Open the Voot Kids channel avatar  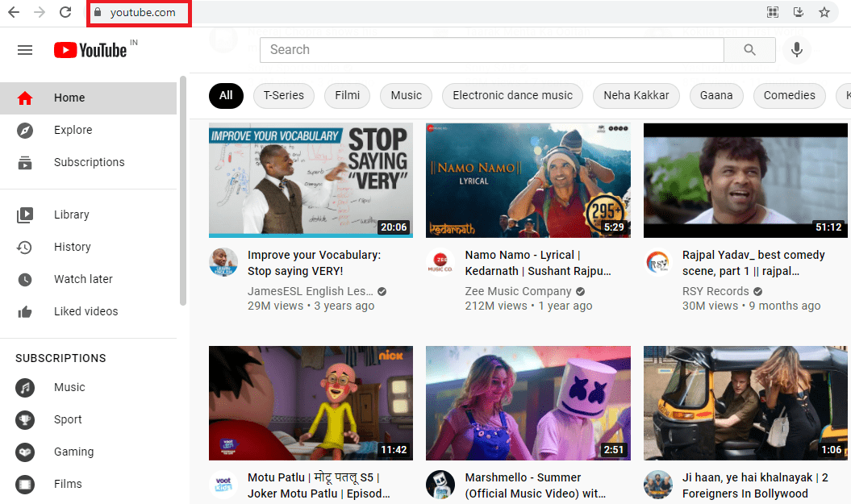(x=223, y=485)
